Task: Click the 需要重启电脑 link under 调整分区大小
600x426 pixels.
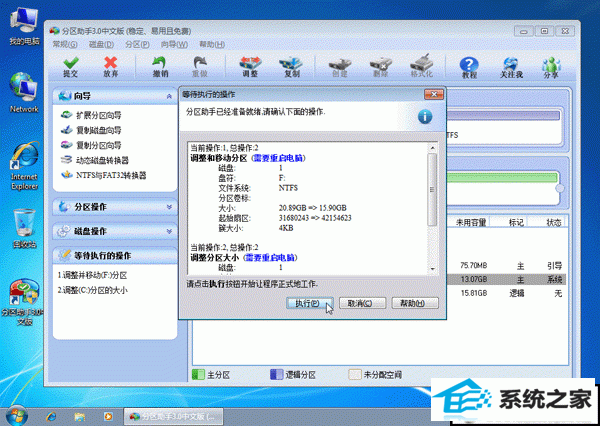Action: (271, 258)
